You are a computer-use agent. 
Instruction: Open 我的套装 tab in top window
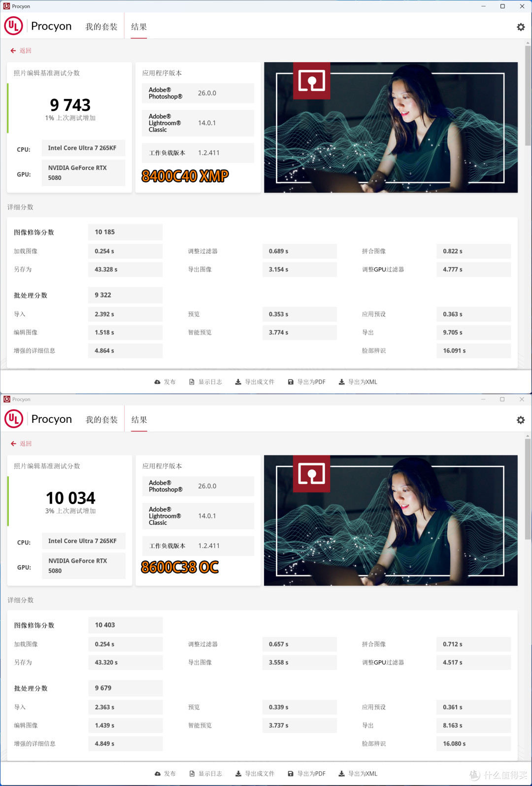[x=101, y=27]
